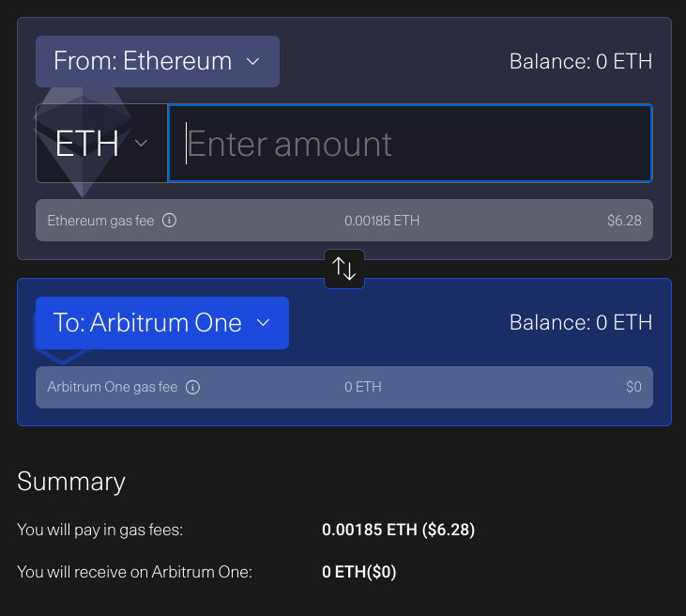Click the Ethereum gas fee label
This screenshot has width=686, height=616.
coord(100,222)
